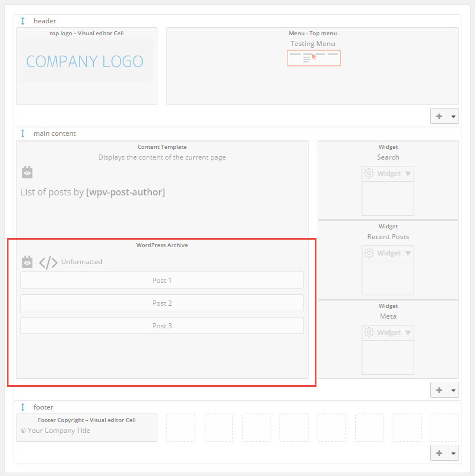The height and width of the screenshot is (476, 475).
Task: Click the Testing Menu label
Action: [313, 44]
